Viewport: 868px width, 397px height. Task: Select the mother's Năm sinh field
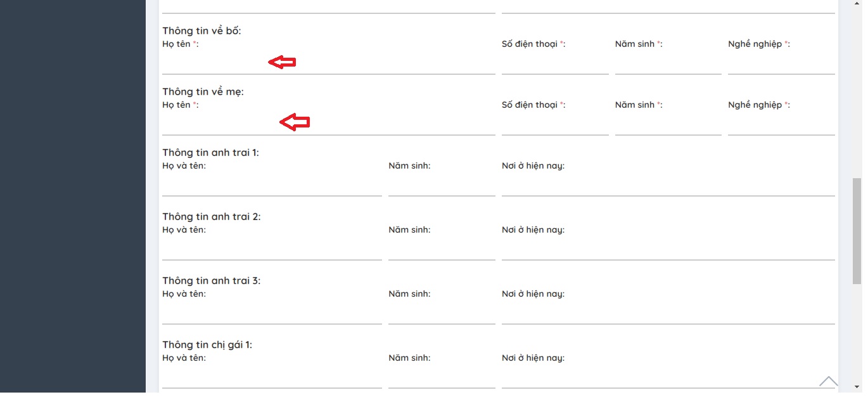click(x=668, y=124)
